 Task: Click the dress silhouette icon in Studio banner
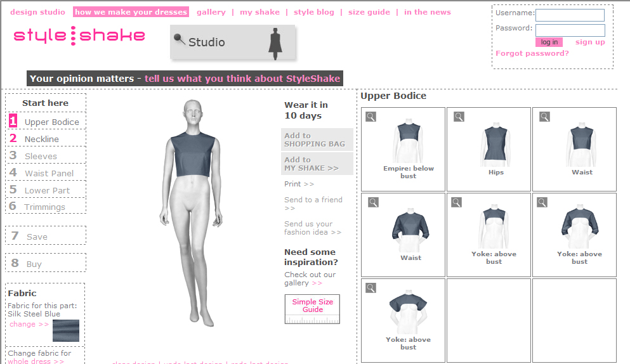(275, 44)
